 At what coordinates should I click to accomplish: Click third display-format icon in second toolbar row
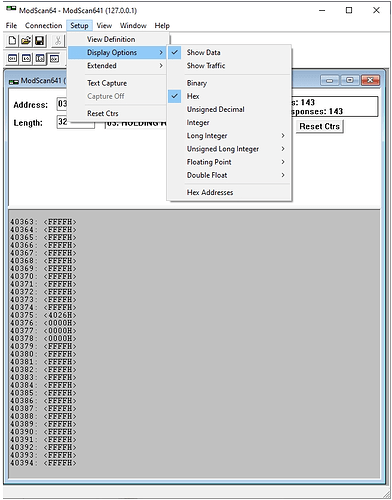[x=40, y=59]
